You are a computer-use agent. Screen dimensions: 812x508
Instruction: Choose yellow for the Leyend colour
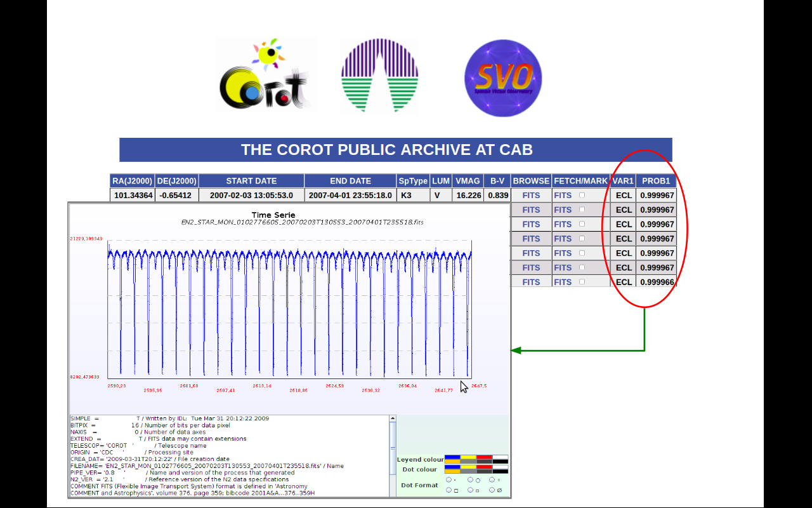468,457
